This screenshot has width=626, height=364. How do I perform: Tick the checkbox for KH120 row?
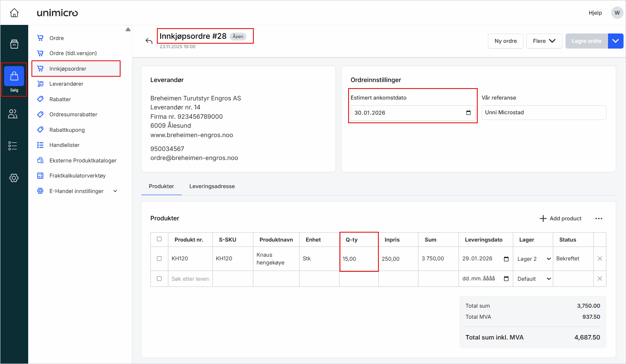pyautogui.click(x=159, y=259)
